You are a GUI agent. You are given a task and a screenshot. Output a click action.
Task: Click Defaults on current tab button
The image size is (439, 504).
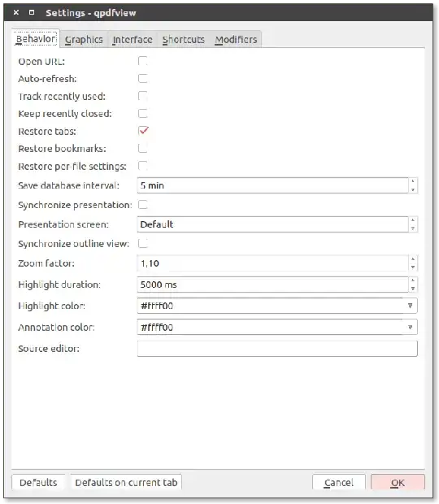tap(126, 482)
